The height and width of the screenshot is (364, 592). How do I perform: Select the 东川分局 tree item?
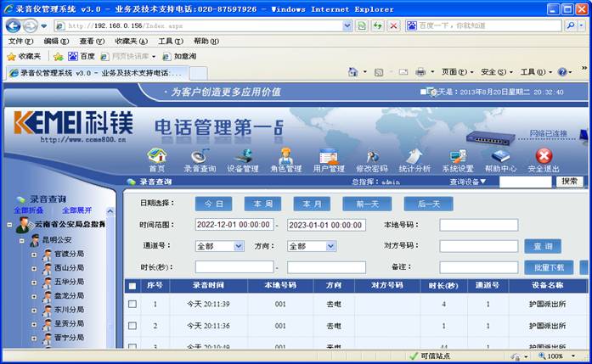click(69, 310)
